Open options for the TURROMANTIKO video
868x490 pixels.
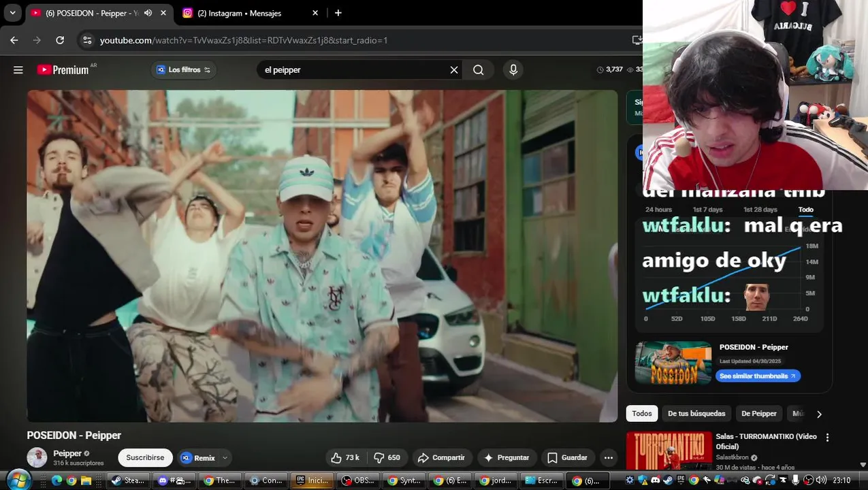coord(827,438)
